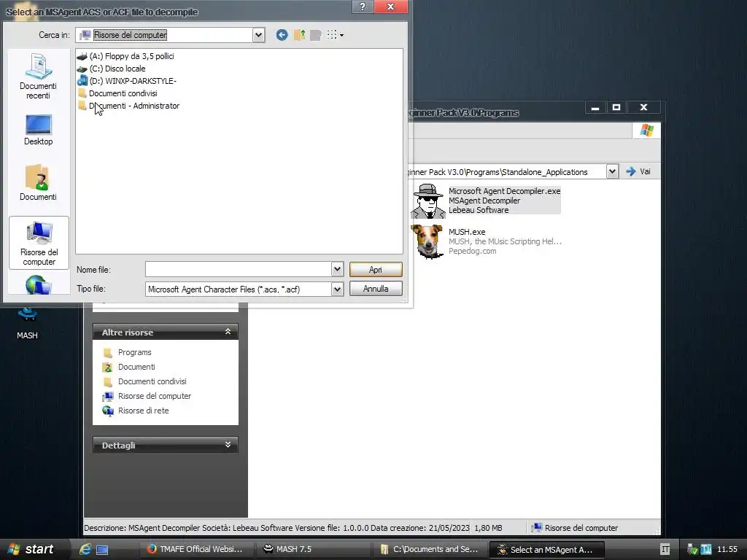Click the dialog help question mark button

pyautogui.click(x=363, y=6)
